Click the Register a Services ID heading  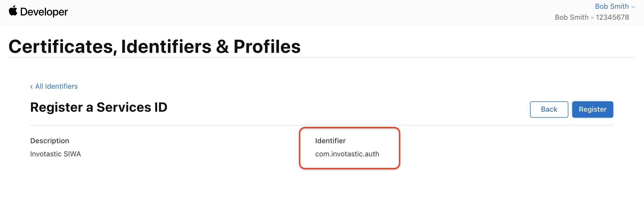tap(99, 107)
